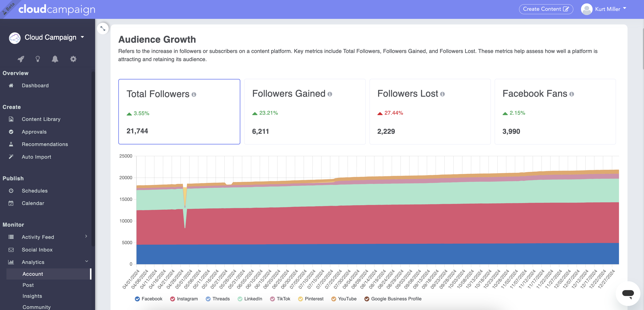The height and width of the screenshot is (310, 644).
Task: Click the expand sidebar arrows icon
Action: [103, 29]
